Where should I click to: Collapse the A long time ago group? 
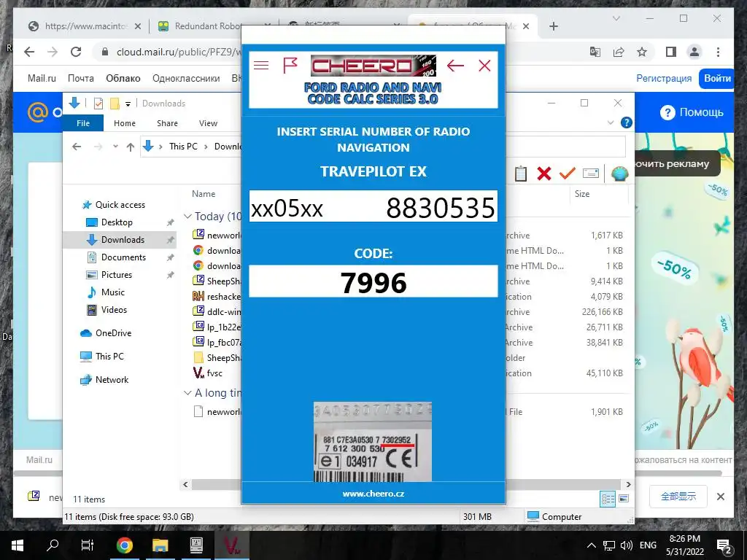tap(187, 393)
